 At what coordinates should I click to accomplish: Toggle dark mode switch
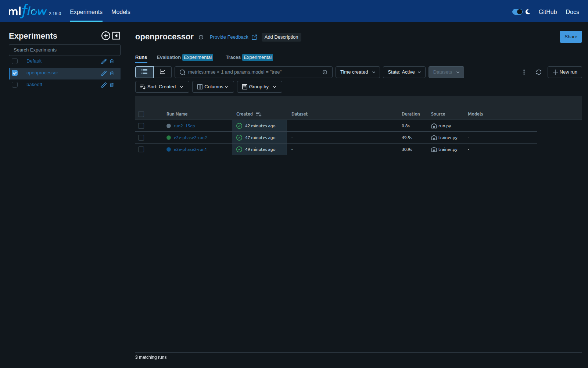point(517,12)
